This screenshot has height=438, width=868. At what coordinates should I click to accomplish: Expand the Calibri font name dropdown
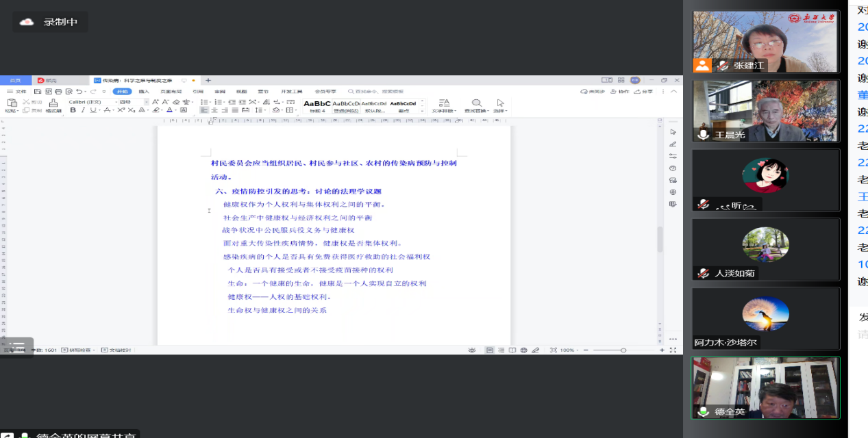point(116,102)
